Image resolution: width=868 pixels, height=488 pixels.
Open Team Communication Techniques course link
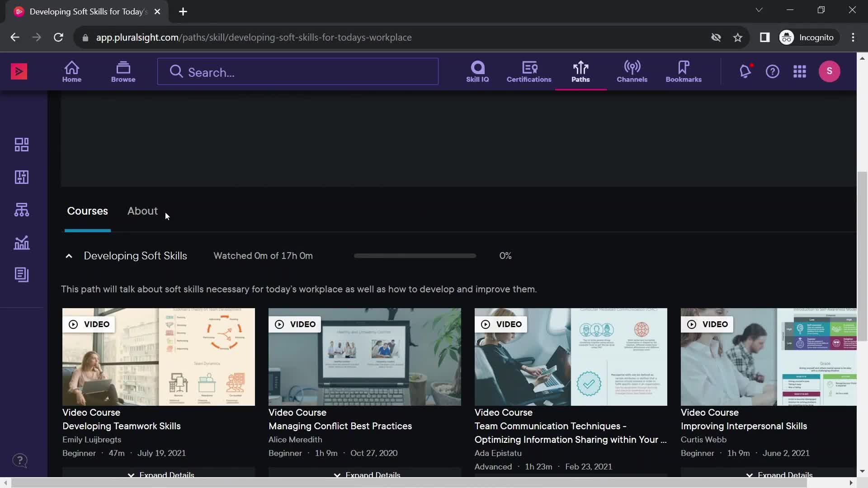[x=571, y=433]
